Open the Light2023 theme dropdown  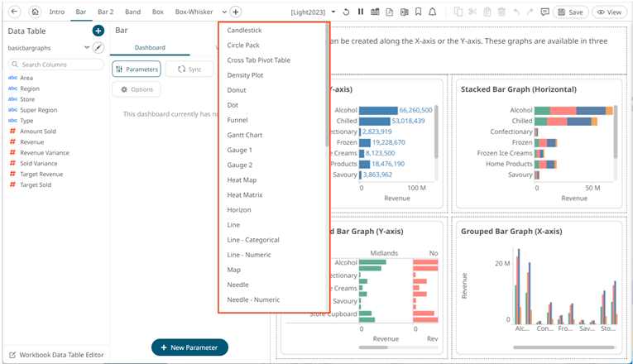pyautogui.click(x=333, y=12)
